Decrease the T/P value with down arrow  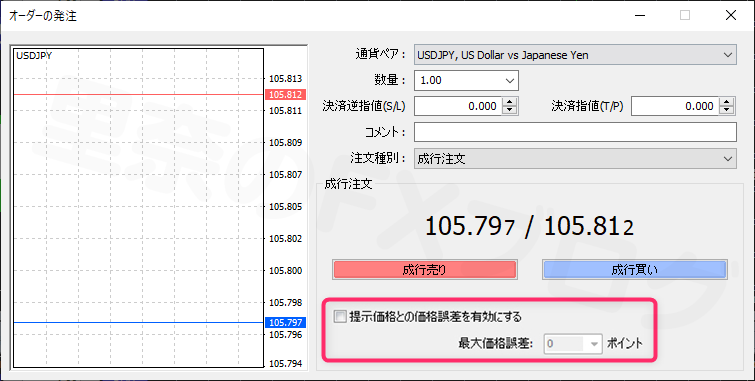tap(727, 111)
